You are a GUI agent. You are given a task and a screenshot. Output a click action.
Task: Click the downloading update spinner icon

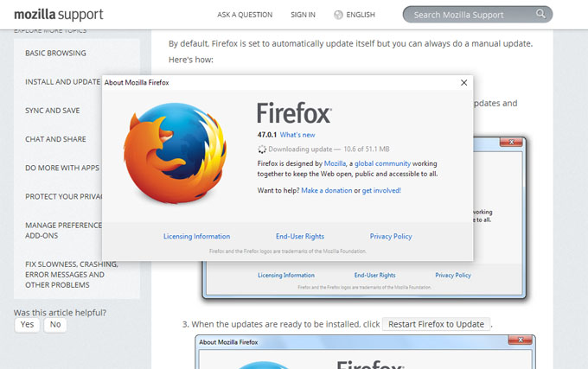click(262, 150)
